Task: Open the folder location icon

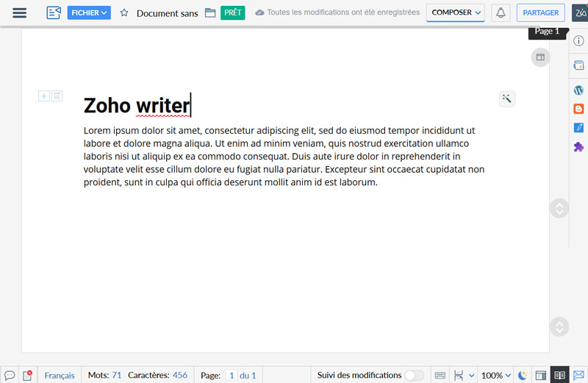Action: tap(210, 12)
